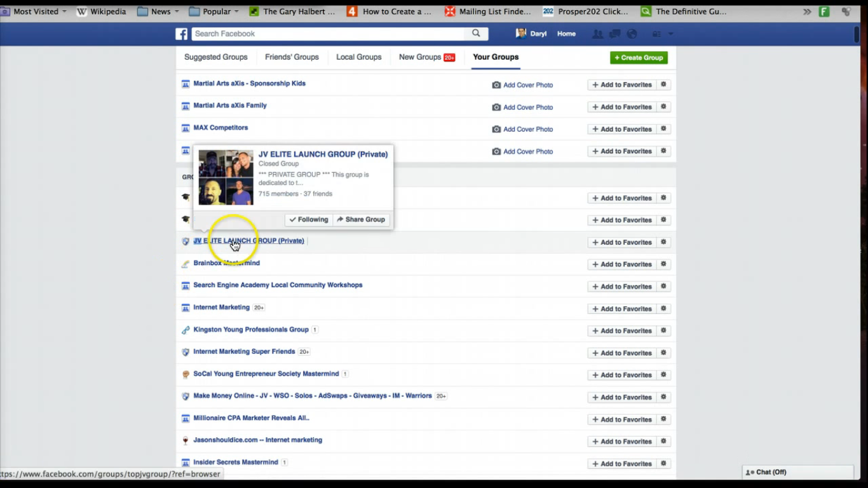Click icon beside Brainbox Mastermind

pos(186,264)
